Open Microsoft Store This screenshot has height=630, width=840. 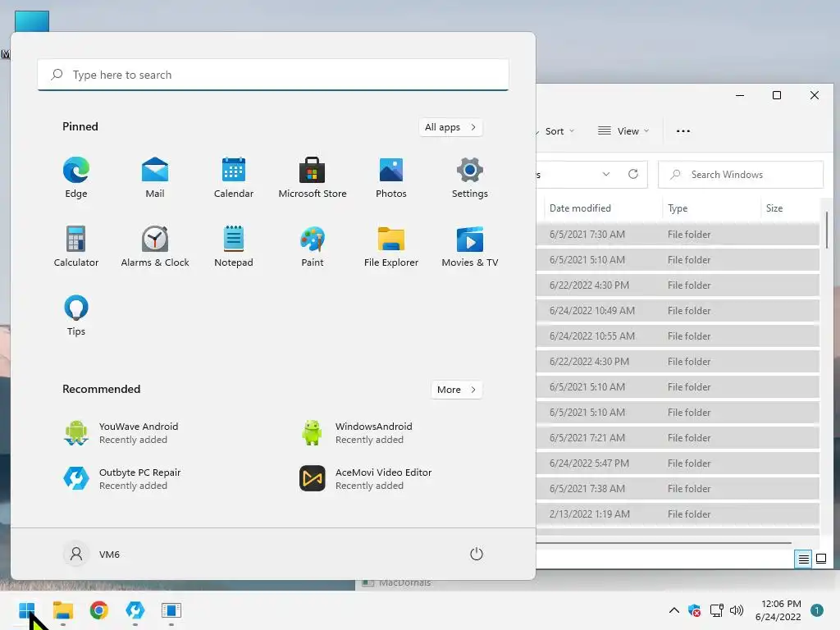coord(313,177)
